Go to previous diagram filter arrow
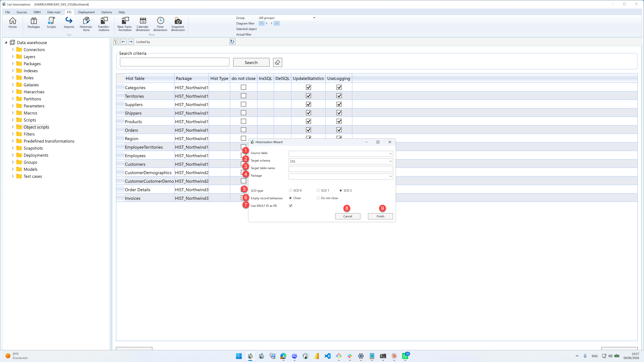This screenshot has height=362, width=644. [x=267, y=23]
